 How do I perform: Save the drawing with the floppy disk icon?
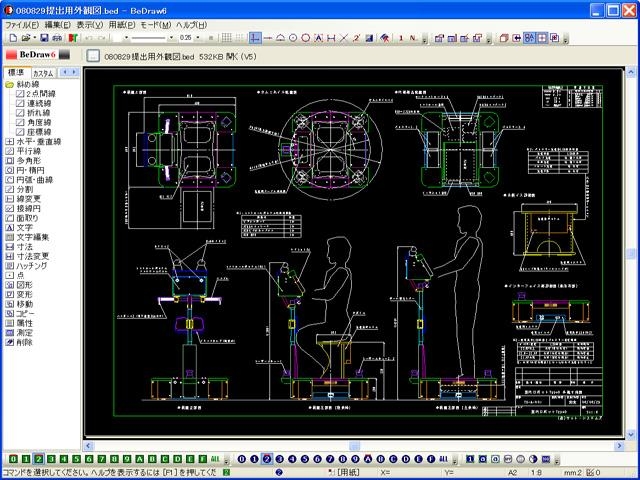(44, 38)
